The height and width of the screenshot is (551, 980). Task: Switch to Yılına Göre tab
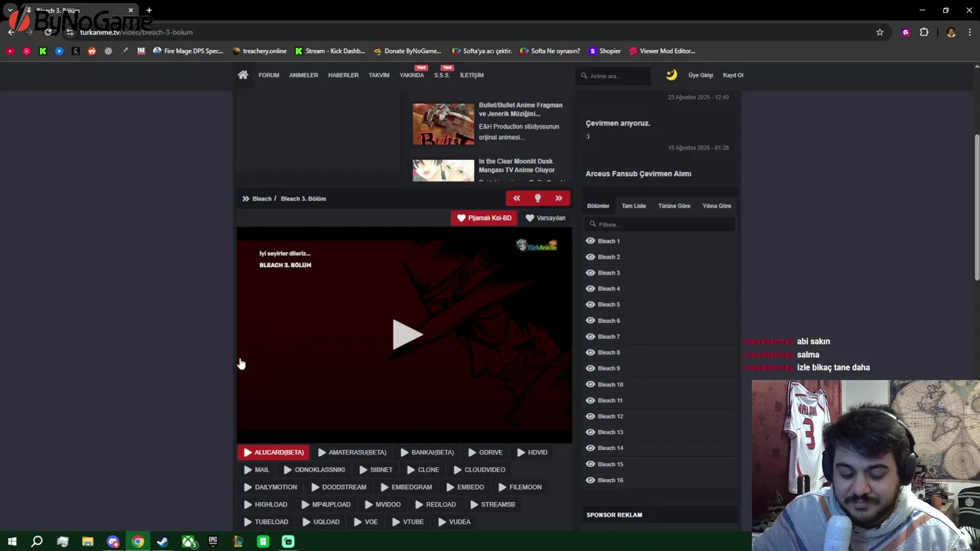[717, 206]
